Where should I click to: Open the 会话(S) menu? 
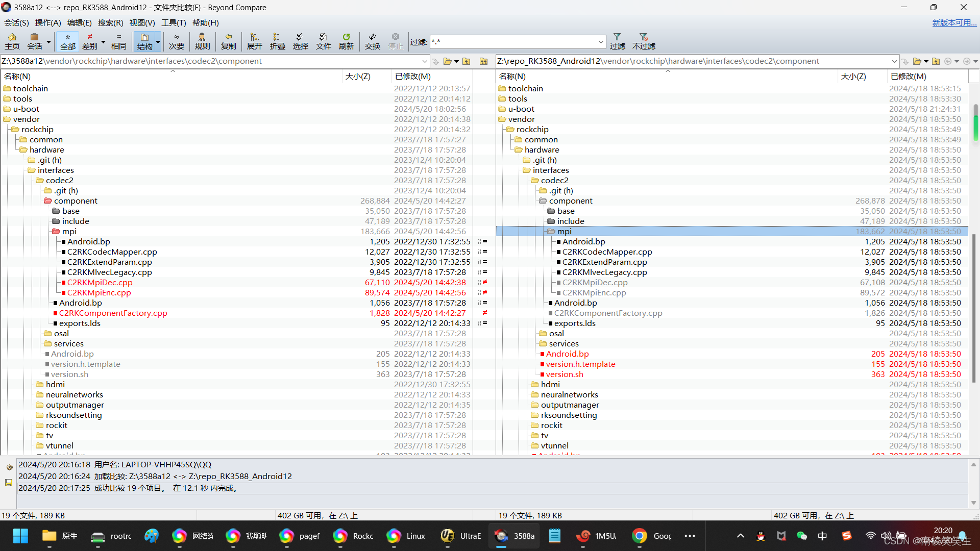16,22
